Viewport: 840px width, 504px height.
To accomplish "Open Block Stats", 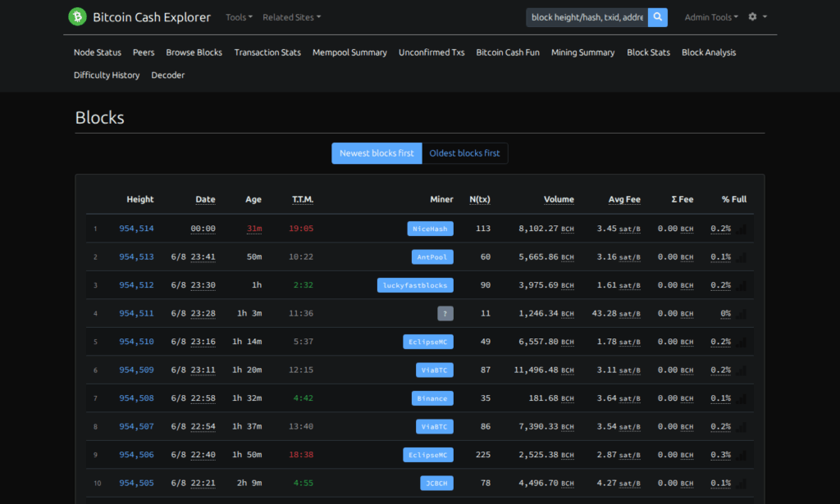I will pos(648,52).
